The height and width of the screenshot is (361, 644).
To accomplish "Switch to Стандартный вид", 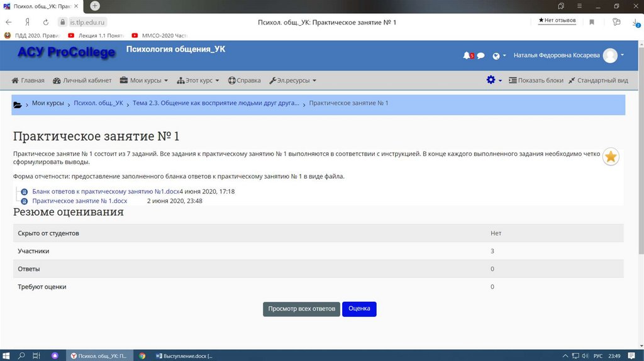I will tap(599, 81).
